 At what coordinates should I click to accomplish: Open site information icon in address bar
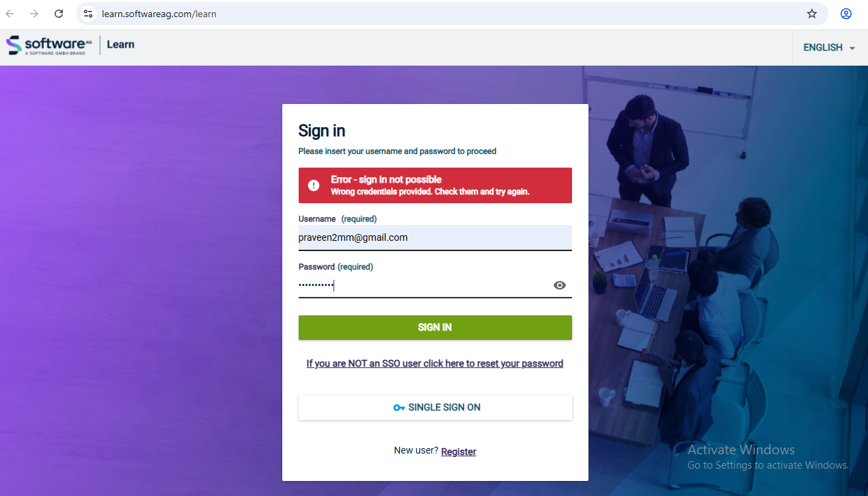87,14
